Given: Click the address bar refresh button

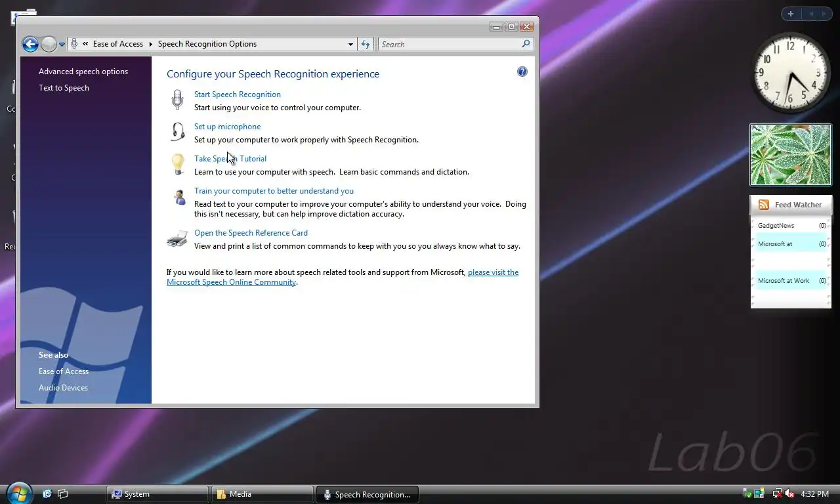Looking at the screenshot, I should pyautogui.click(x=366, y=44).
